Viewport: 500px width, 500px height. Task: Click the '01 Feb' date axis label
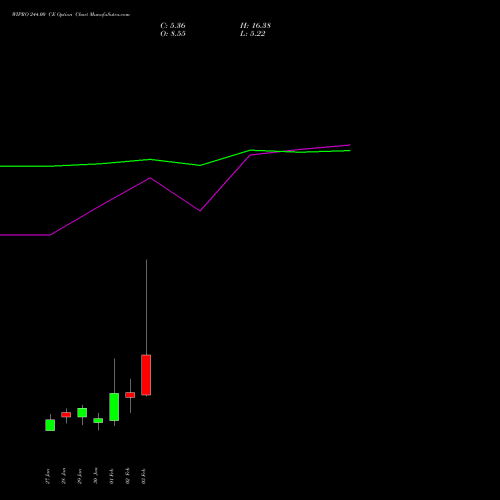111,476
